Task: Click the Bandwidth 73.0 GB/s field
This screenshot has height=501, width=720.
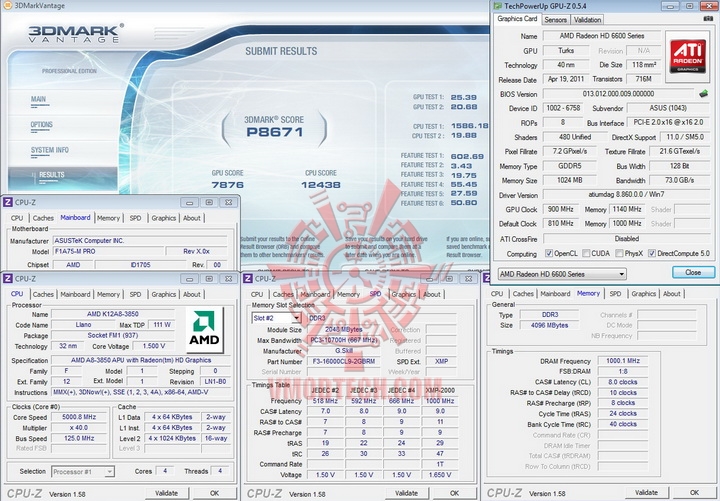Action: point(679,180)
